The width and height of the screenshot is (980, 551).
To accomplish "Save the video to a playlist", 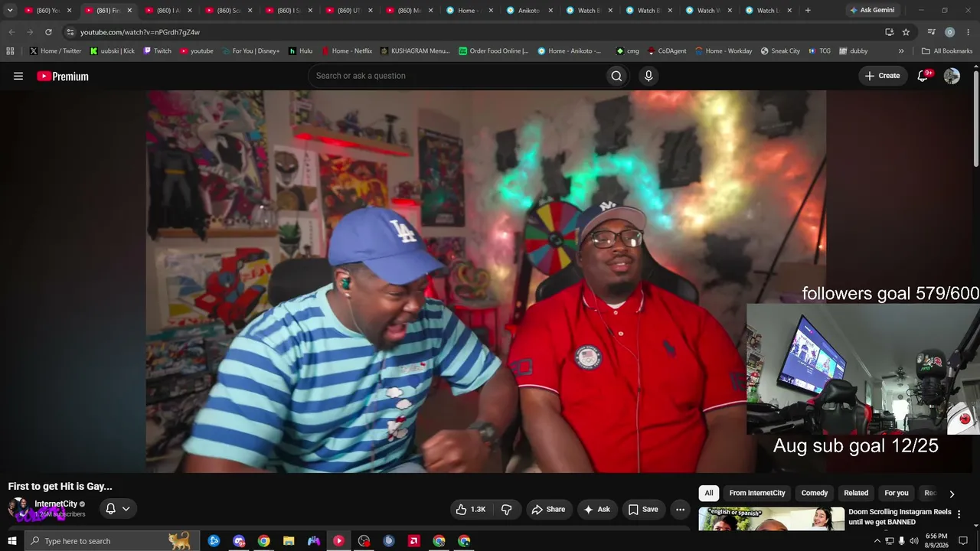I will (x=643, y=509).
